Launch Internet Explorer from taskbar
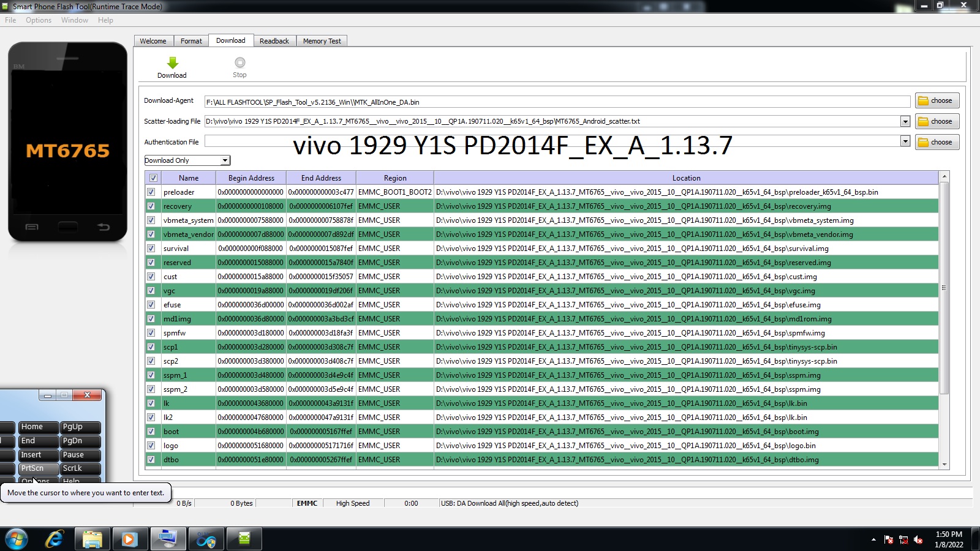The height and width of the screenshot is (551, 980). [55, 539]
